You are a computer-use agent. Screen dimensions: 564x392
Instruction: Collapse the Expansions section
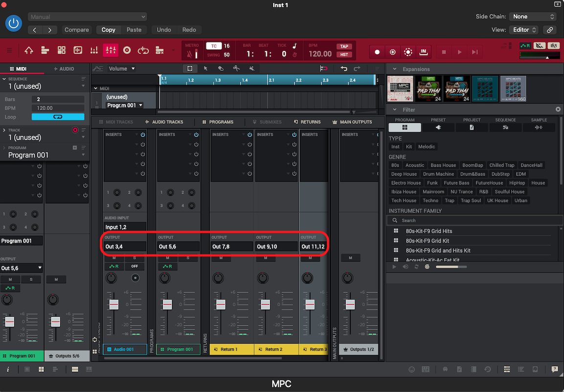(395, 69)
